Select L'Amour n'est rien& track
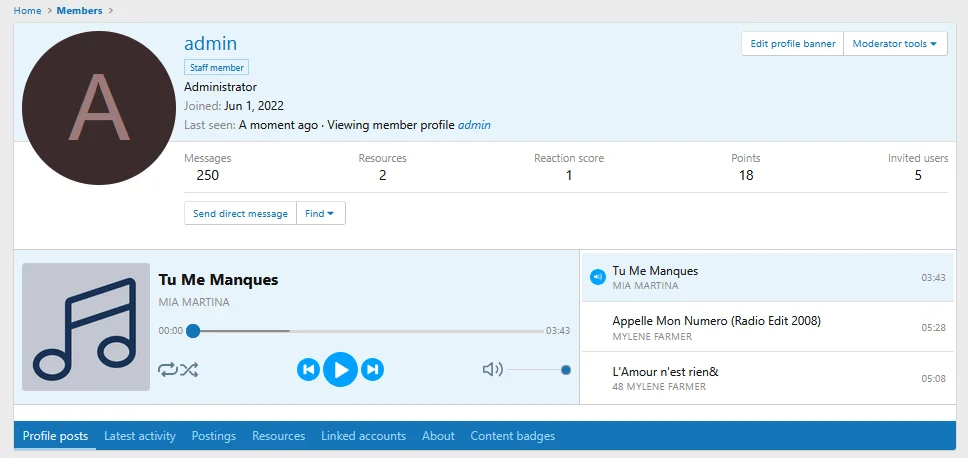This screenshot has height=458, width=968. pos(768,378)
